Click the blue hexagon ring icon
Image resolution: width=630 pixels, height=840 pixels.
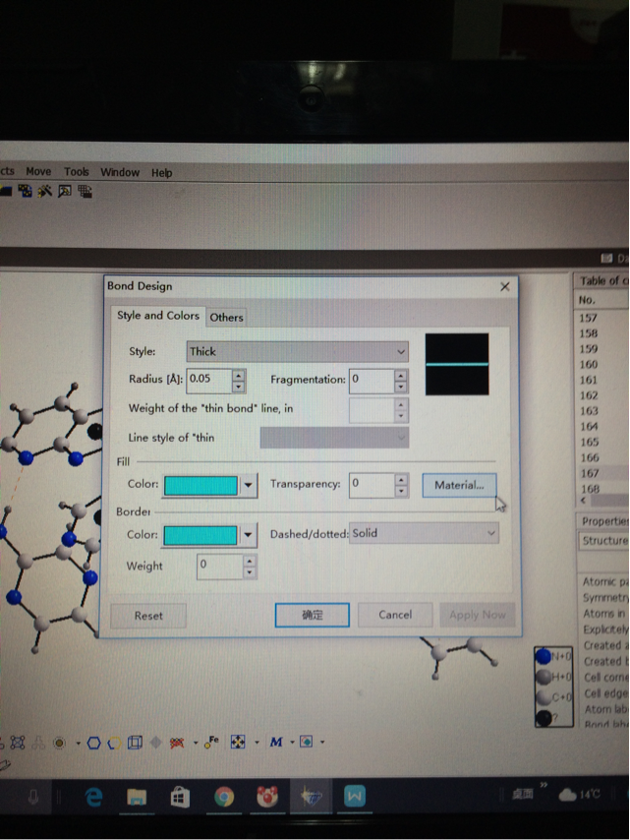[93, 743]
